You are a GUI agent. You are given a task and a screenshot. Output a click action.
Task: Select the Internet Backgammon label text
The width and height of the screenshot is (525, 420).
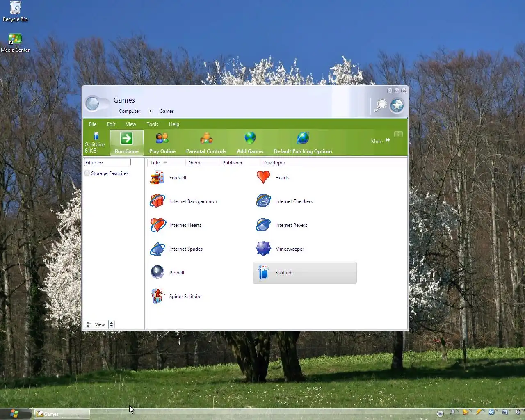pos(193,201)
